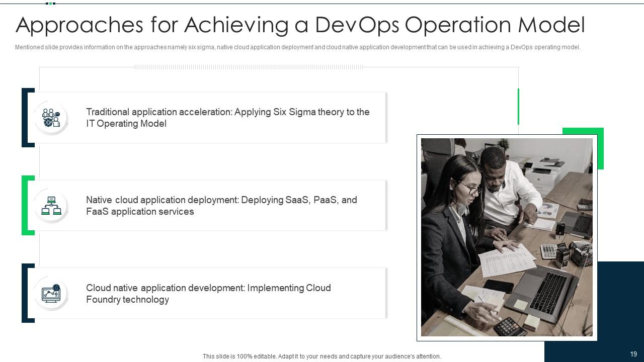Click the vertical connector line between approaches

40,161
